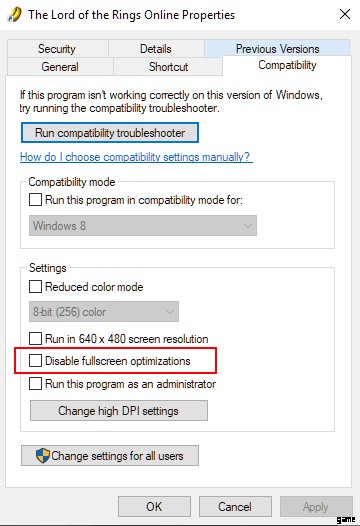Viewport: 360px width, 526px height.
Task: Click the Cancel button
Action: click(235, 506)
